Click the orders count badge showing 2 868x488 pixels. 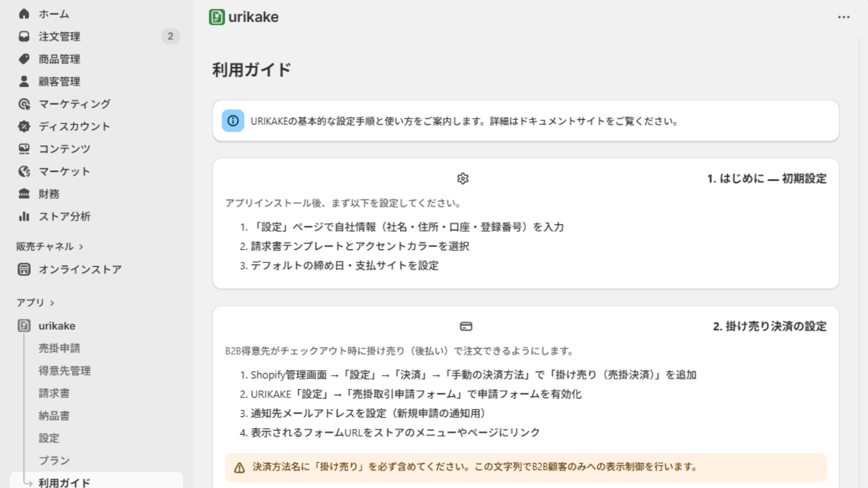pos(170,36)
